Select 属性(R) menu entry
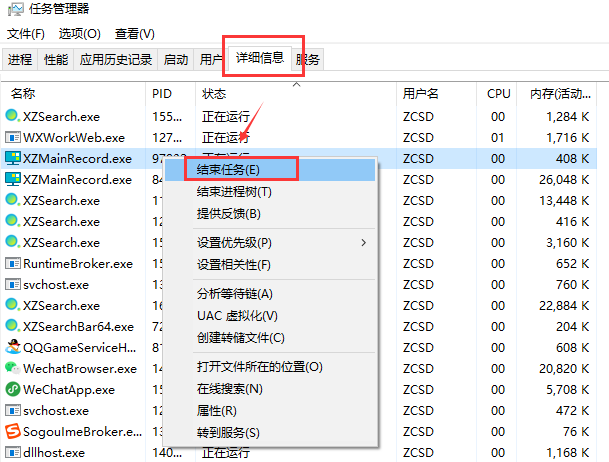This screenshot has height=462, width=609. 270,411
